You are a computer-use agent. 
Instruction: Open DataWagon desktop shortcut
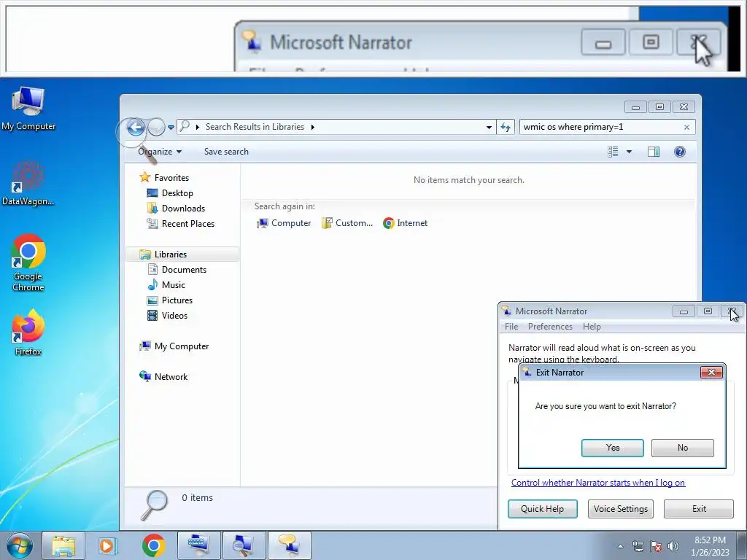[28, 183]
